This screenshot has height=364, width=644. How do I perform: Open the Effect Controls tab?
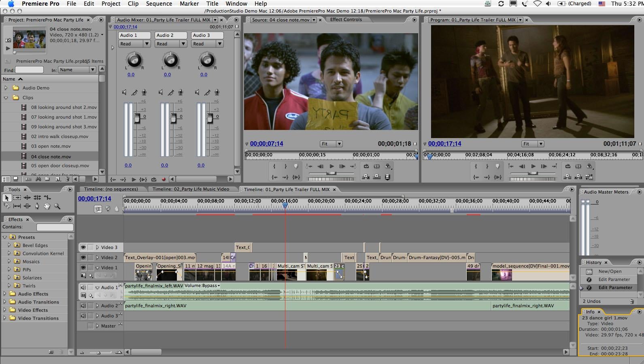346,19
